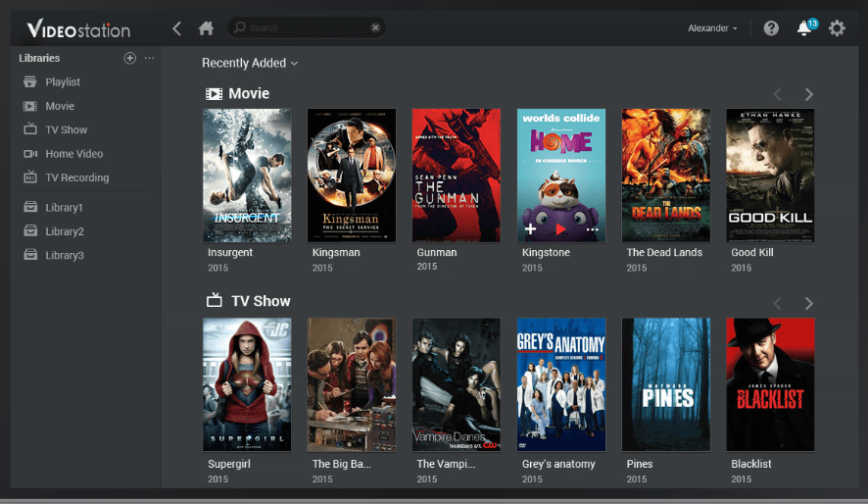Open the Pines show poster
Image resolution: width=868 pixels, height=504 pixels.
[666, 384]
